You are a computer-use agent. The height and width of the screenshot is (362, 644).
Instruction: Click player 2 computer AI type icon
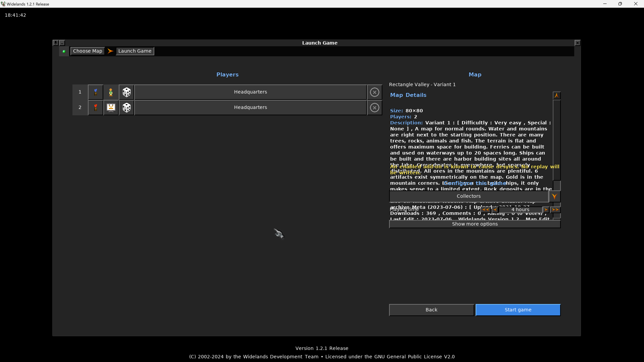(x=111, y=108)
